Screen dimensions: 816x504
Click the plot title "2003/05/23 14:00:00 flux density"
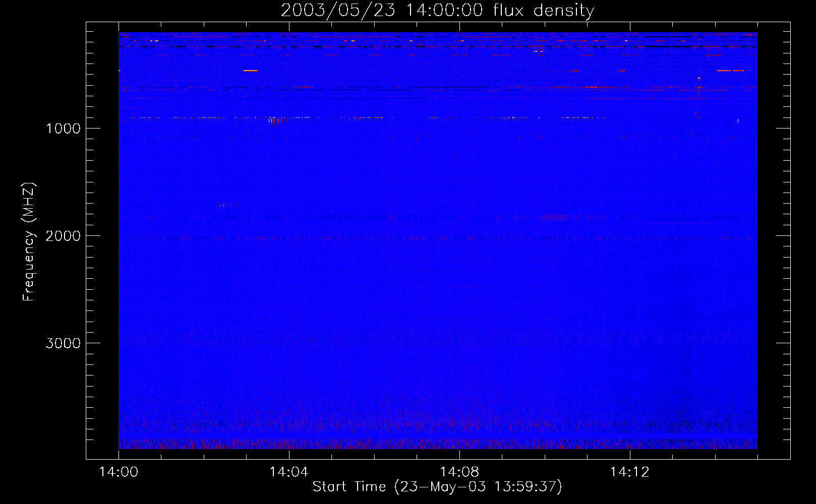click(437, 10)
